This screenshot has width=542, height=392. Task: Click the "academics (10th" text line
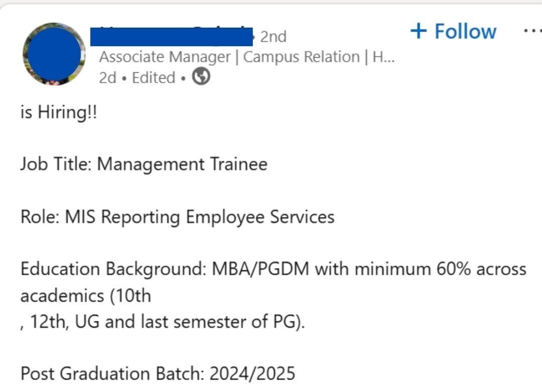point(85,296)
